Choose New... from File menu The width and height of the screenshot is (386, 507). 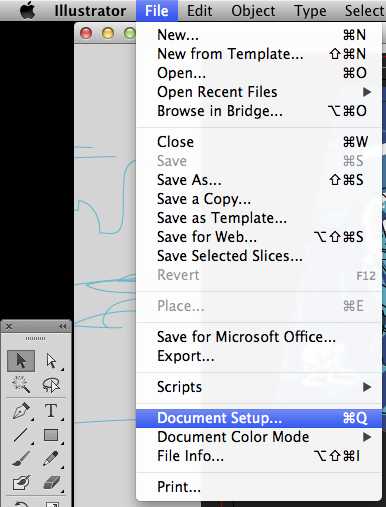[x=259, y=35]
